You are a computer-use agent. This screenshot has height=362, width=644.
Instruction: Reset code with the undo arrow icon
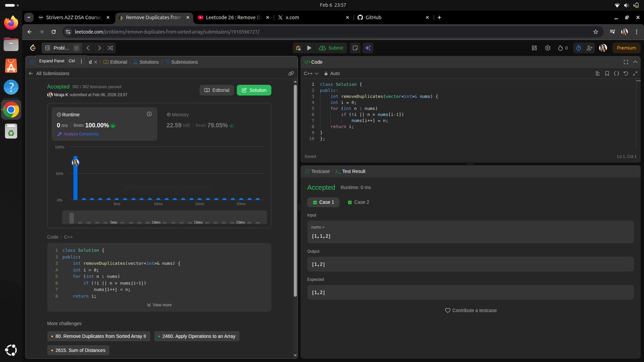pos(626,73)
